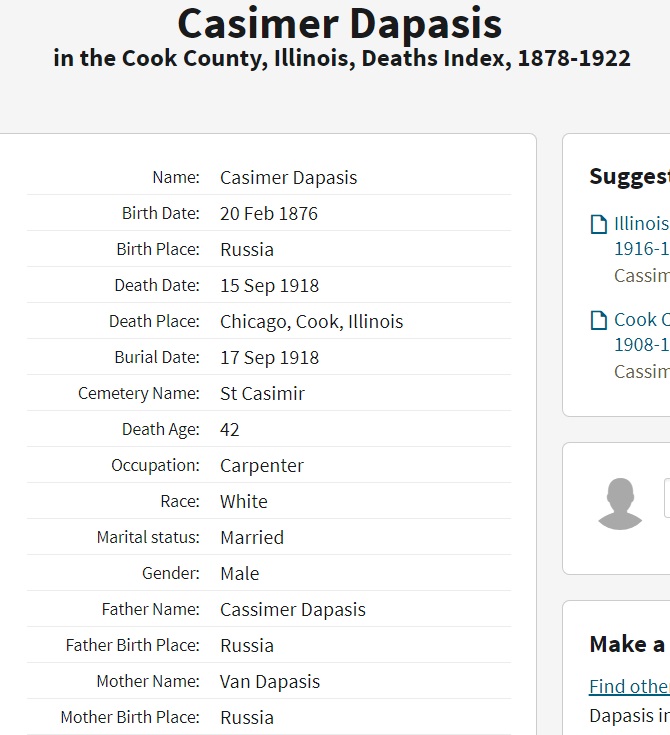Click the document icon beside the Illinois record
Image resolution: width=670 pixels, height=735 pixels.
tap(599, 224)
